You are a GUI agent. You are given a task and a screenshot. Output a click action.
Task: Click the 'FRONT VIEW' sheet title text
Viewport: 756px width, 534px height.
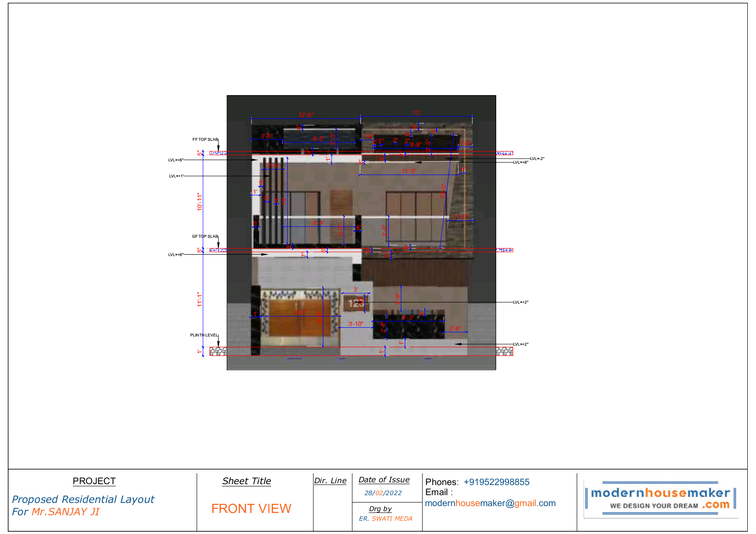click(x=251, y=508)
